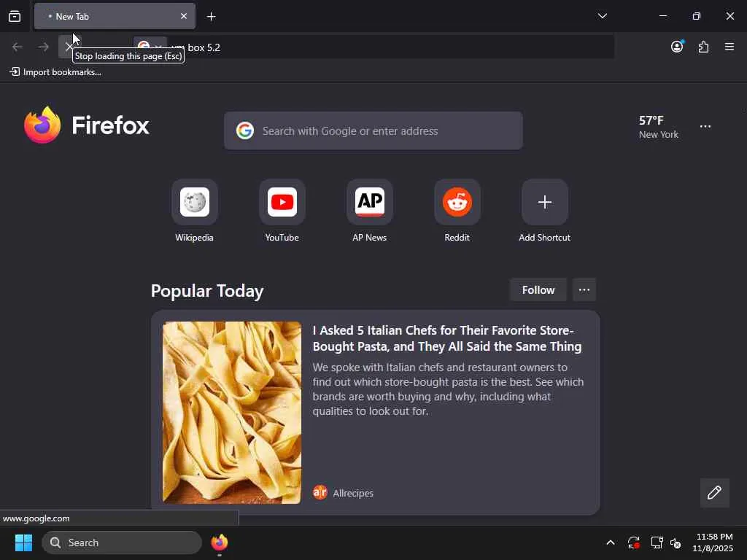This screenshot has height=560, width=747.
Task: Open the pasta article thumbnail
Action: [231, 413]
